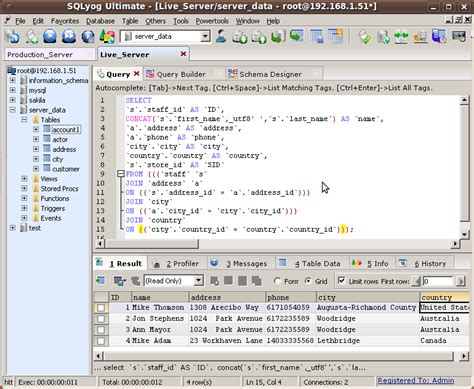Select the Grid view radio button
Screen dimensions: 474x389
tap(308, 281)
